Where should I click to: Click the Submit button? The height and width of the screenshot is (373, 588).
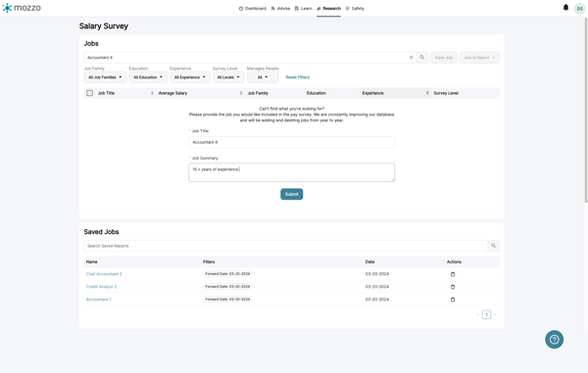click(x=291, y=194)
